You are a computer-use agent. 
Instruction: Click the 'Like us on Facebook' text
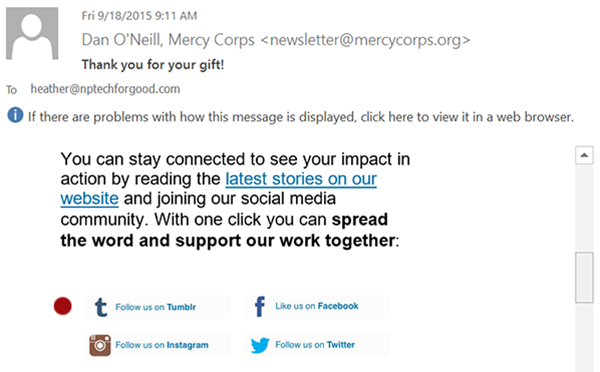pos(317,306)
